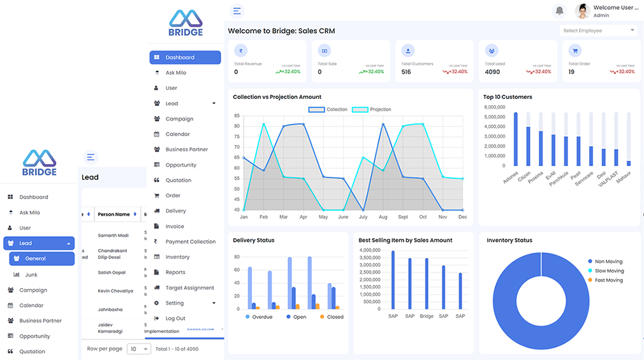
Task: Open the Select Employee dropdown
Action: [x=598, y=31]
